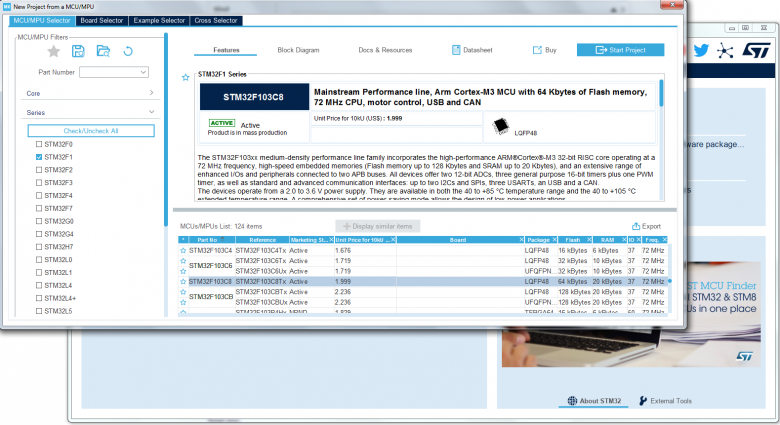Load a saved search folder icon
Screen dimensions: 780x425
(x=103, y=51)
